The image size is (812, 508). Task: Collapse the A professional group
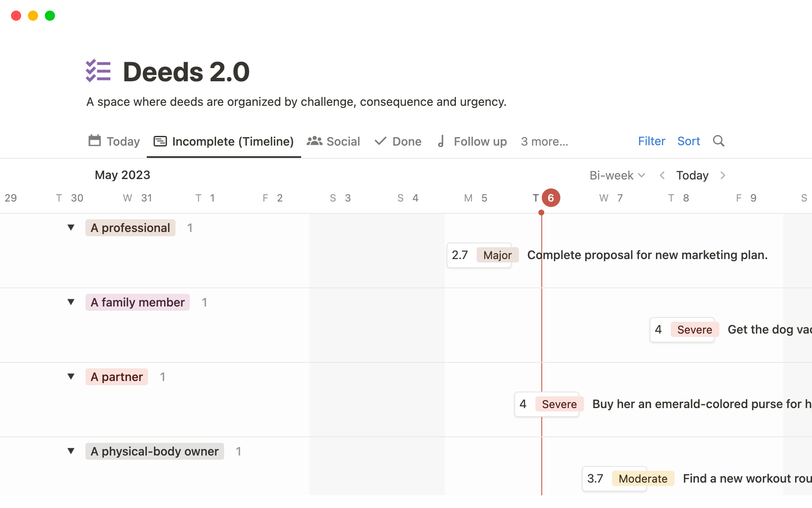coord(71,228)
